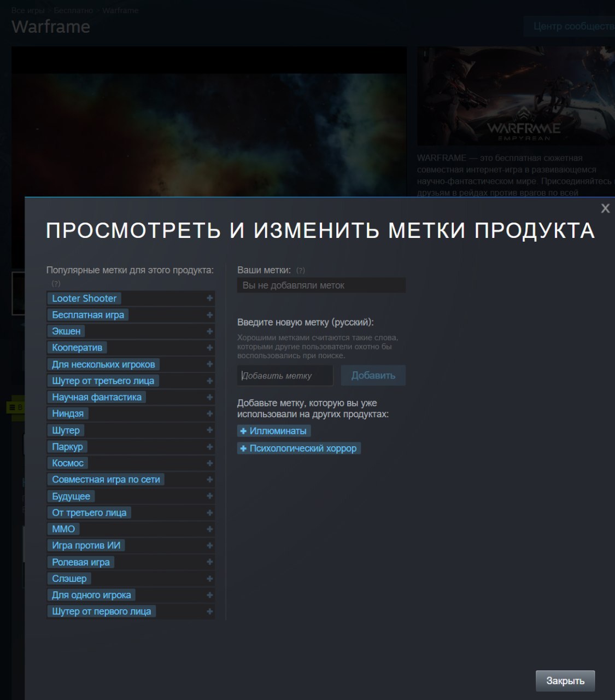
Task: Open help tooltip next to Ваши метки
Action: point(300,270)
